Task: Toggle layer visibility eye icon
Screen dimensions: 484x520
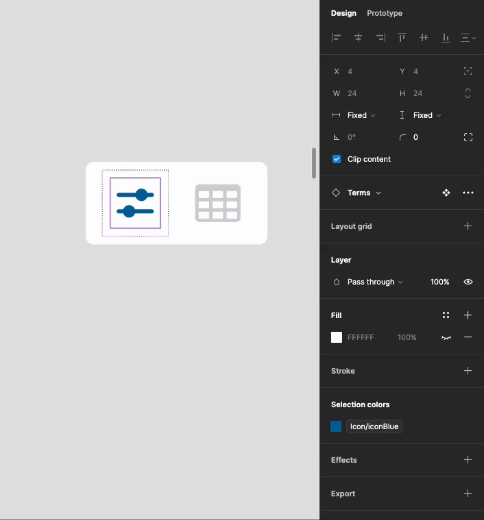Action: [x=468, y=282]
